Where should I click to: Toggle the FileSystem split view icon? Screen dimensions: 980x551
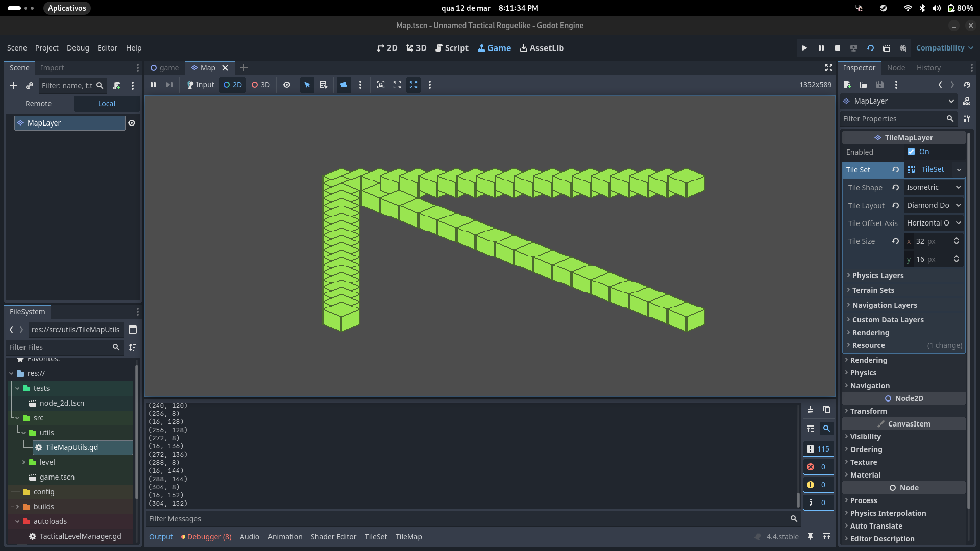[x=133, y=330]
